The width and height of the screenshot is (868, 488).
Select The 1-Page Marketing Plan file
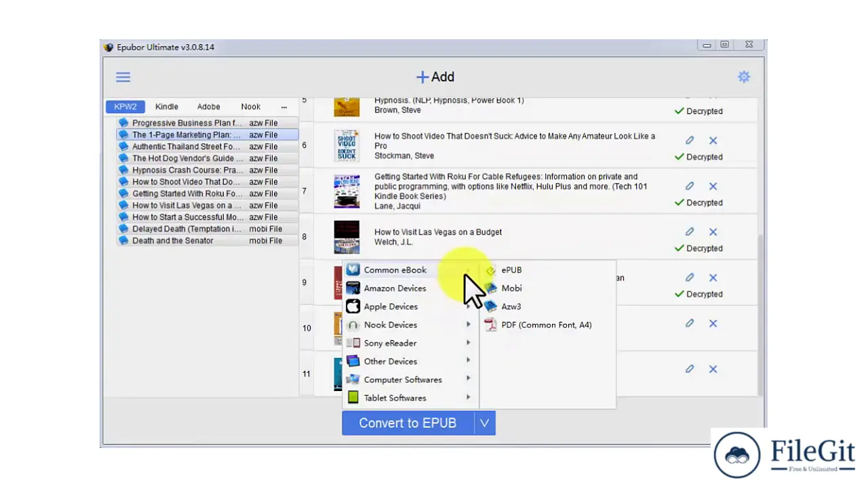pos(208,135)
